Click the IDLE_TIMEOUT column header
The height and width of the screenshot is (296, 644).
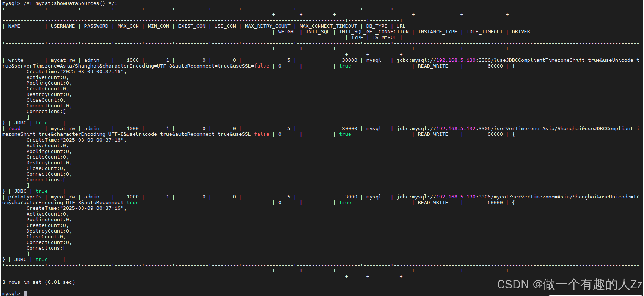click(484, 32)
